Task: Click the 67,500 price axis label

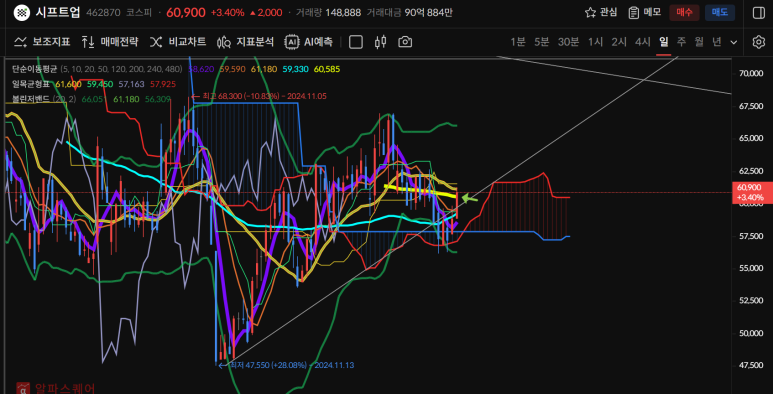Action: coord(751,106)
